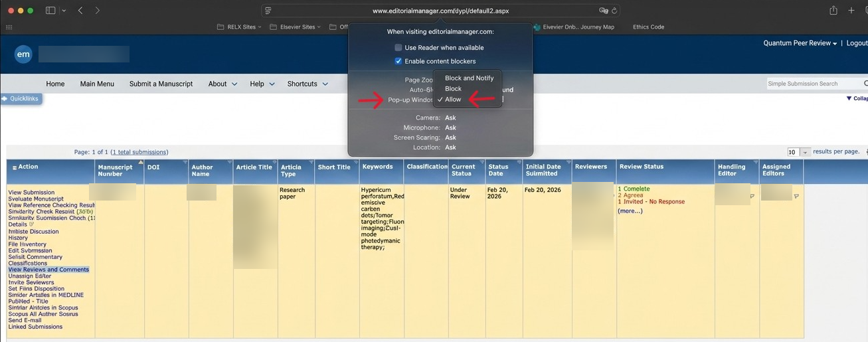This screenshot has width=868, height=342.
Task: Enable 'Use Reader when available' checkbox
Action: pyautogui.click(x=398, y=48)
